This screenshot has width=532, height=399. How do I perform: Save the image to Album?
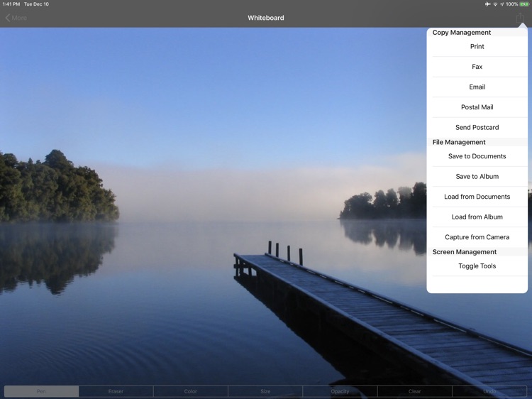tap(477, 177)
